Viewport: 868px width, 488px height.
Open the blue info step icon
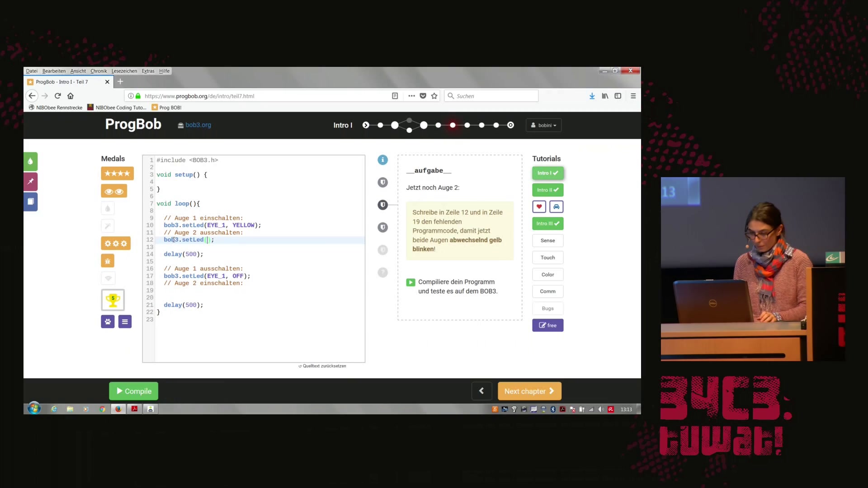coord(382,160)
